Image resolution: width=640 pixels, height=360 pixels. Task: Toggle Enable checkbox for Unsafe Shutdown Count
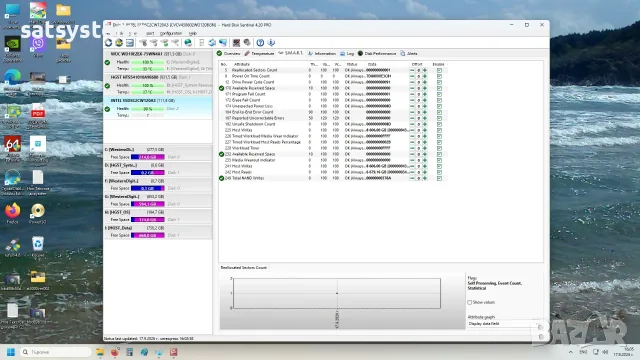(x=439, y=124)
